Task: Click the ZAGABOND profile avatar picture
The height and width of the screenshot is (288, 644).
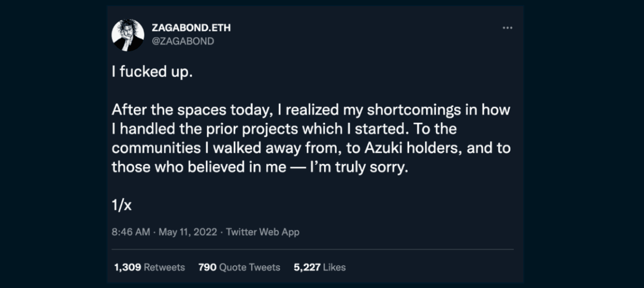Action: coord(127,35)
